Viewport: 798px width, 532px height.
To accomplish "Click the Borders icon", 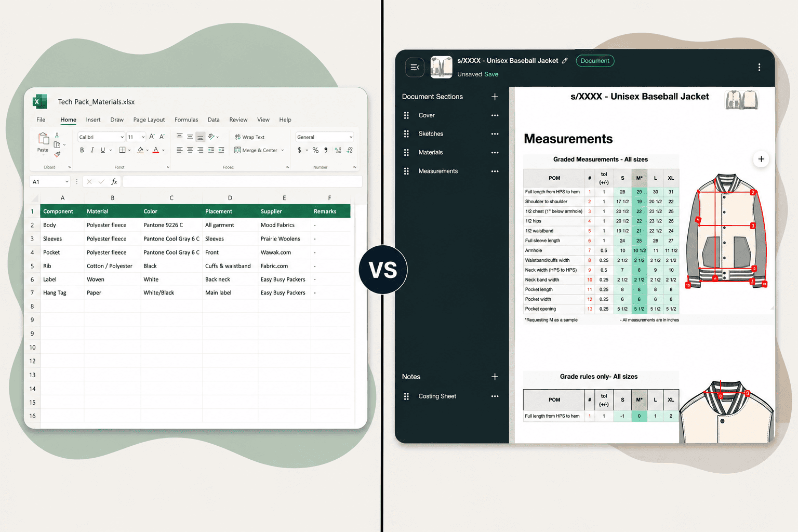I will click(122, 150).
